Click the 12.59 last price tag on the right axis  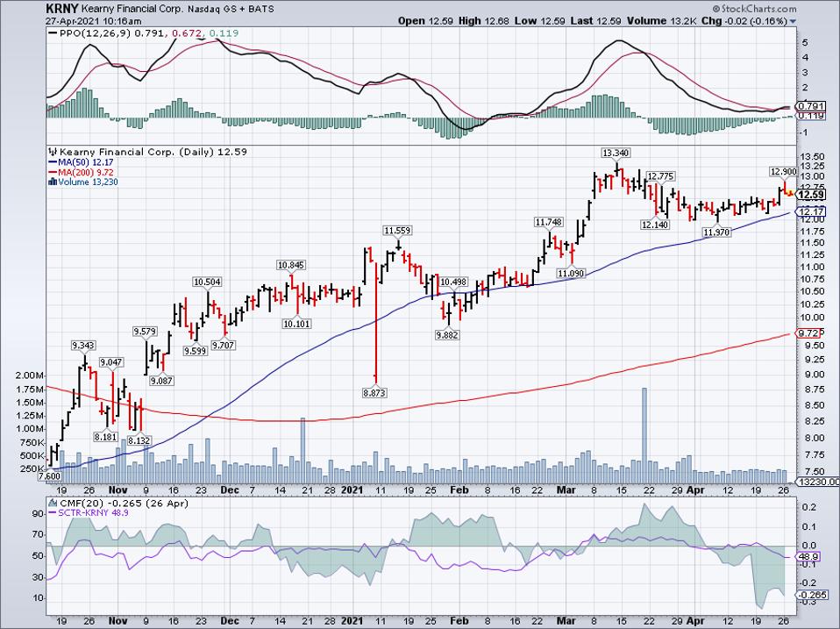pyautogui.click(x=812, y=195)
